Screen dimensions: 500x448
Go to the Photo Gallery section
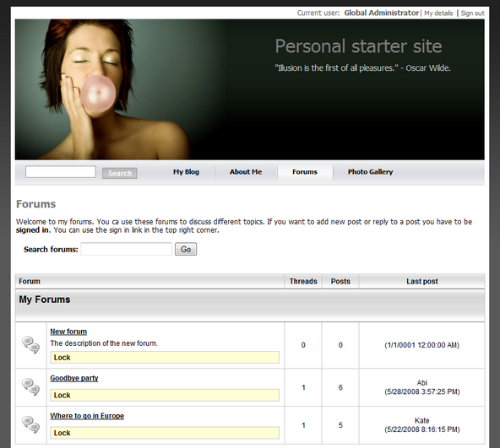(x=370, y=172)
